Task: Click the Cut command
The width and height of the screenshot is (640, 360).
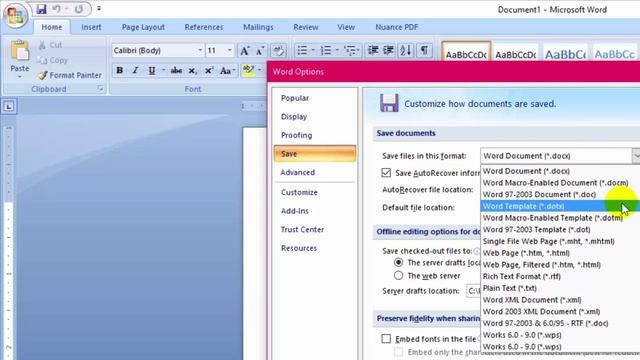Action: [x=50, y=45]
